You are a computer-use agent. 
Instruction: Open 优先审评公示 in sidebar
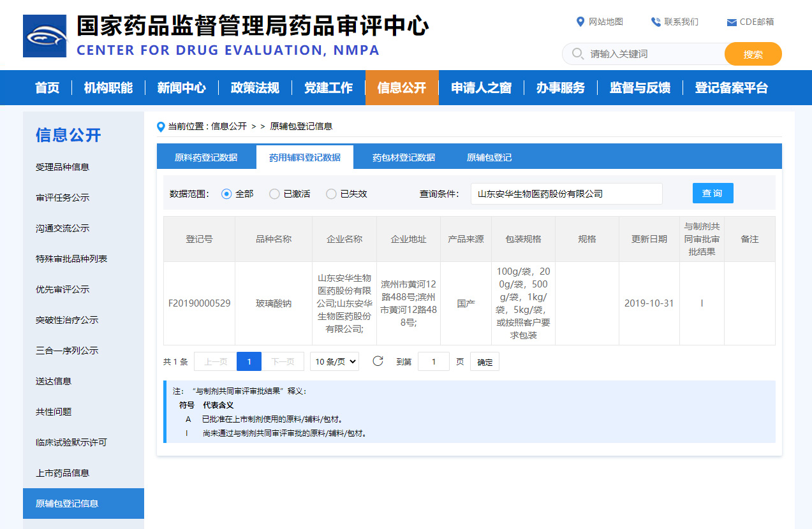(63, 289)
